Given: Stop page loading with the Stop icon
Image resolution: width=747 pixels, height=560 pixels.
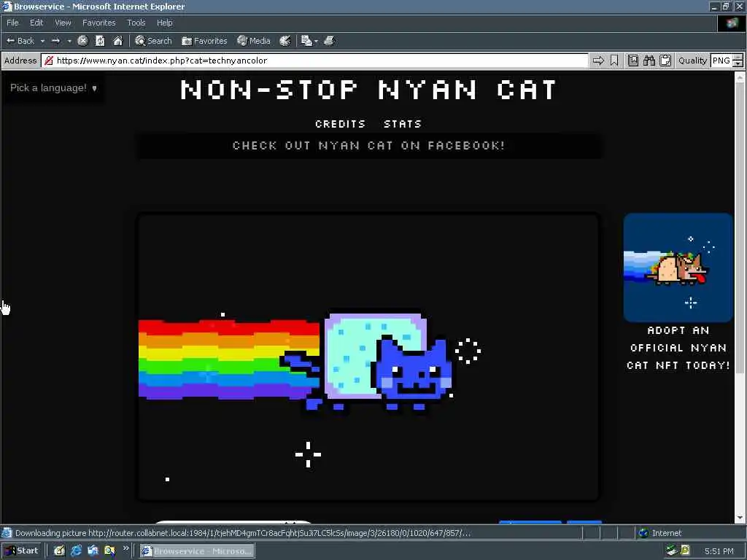Looking at the screenshot, I should 82,41.
